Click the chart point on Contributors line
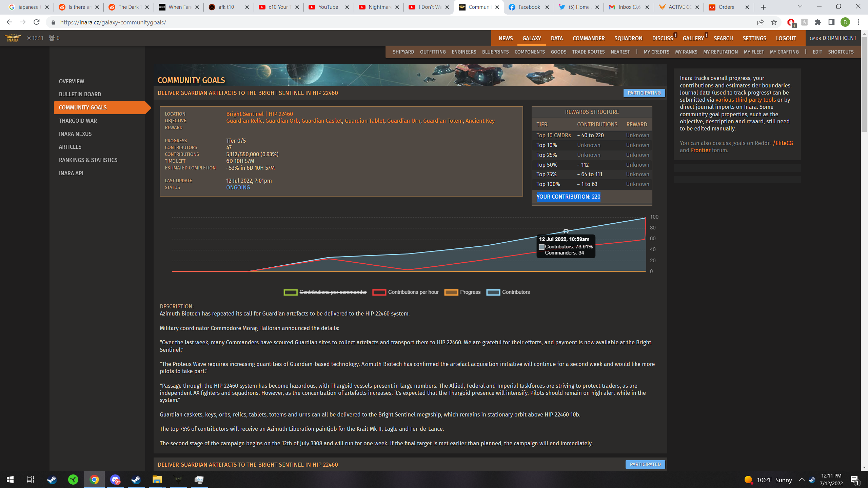868x488 pixels. pyautogui.click(x=566, y=231)
